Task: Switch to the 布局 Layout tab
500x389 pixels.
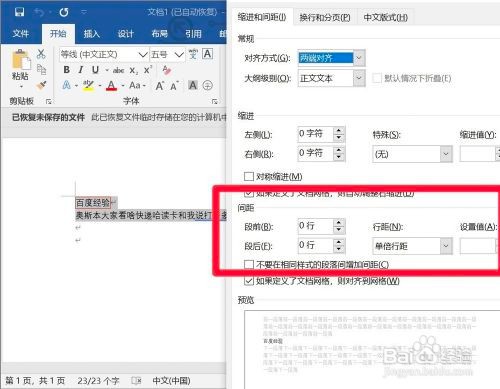Action: click(160, 34)
